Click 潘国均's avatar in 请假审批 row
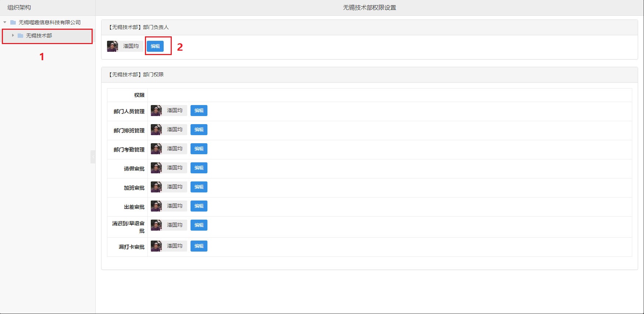This screenshot has width=644, height=314. click(156, 168)
